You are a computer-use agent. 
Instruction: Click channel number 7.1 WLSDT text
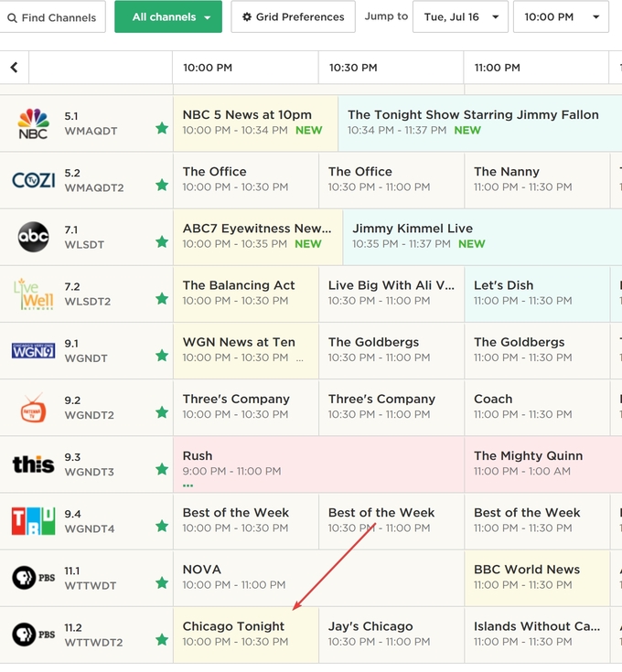[84, 237]
